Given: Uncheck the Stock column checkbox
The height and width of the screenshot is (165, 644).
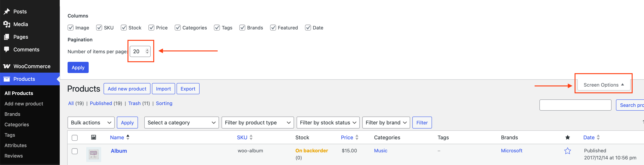Looking at the screenshot, I should tap(124, 28).
